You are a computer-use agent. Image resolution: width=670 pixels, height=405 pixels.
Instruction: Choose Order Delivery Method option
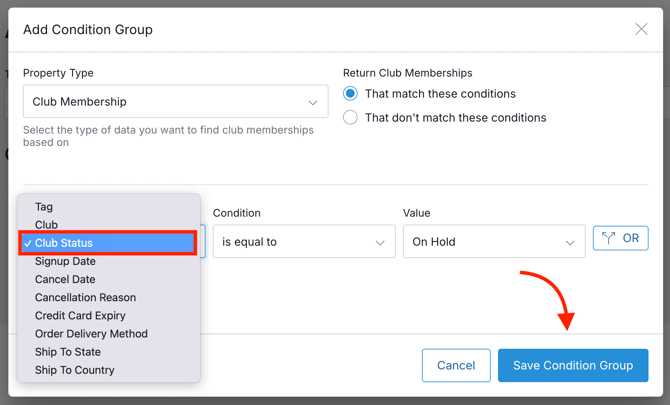click(91, 334)
